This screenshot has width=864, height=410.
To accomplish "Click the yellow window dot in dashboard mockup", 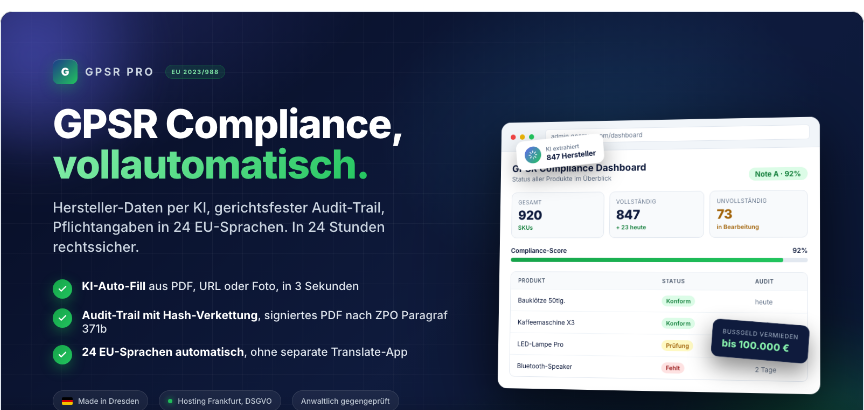I will pos(522,137).
